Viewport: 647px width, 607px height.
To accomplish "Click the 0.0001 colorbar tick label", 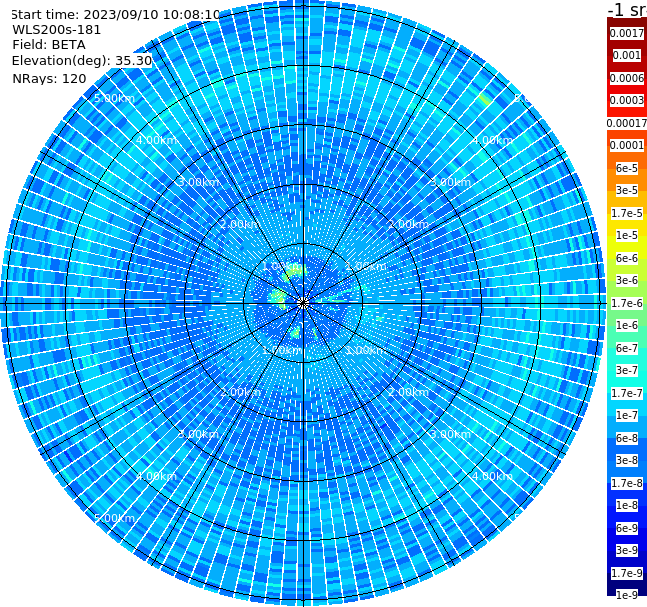I will (x=627, y=145).
